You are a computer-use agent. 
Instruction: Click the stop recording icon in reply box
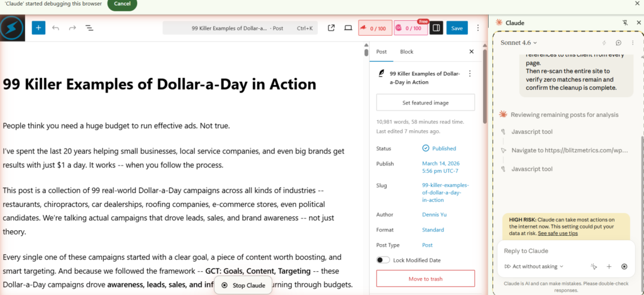(x=625, y=266)
